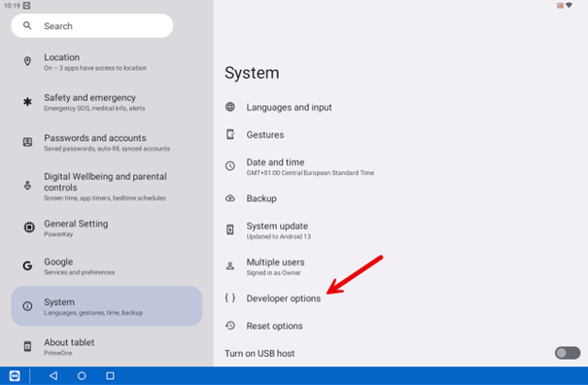The height and width of the screenshot is (385, 588).
Task: Click the Date and time clock icon
Action: point(230,166)
